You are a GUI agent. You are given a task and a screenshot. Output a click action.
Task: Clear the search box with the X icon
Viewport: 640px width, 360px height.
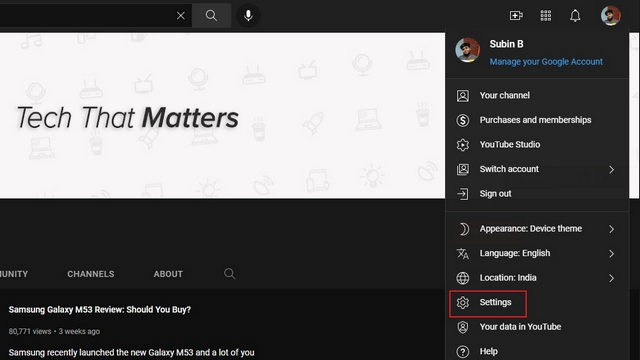pyautogui.click(x=180, y=16)
